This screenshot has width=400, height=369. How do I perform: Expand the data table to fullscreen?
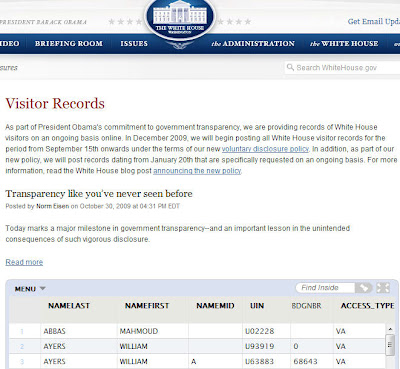[383, 287]
